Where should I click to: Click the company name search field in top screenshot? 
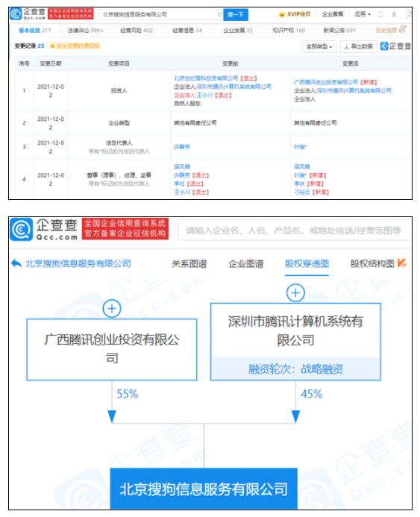pos(160,14)
